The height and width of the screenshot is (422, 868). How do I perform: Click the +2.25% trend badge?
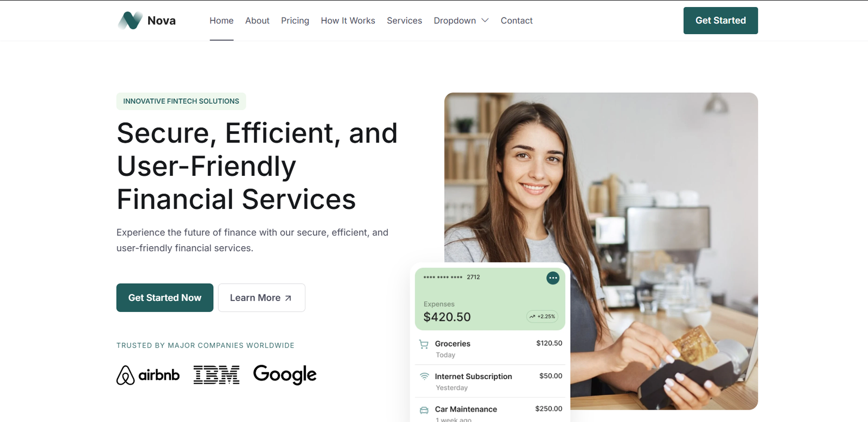542,316
